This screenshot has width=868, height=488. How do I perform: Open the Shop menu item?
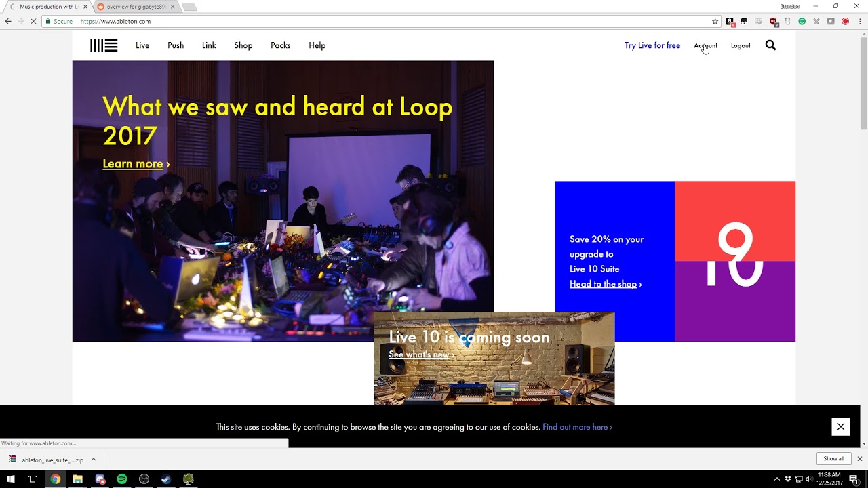[x=243, y=45]
